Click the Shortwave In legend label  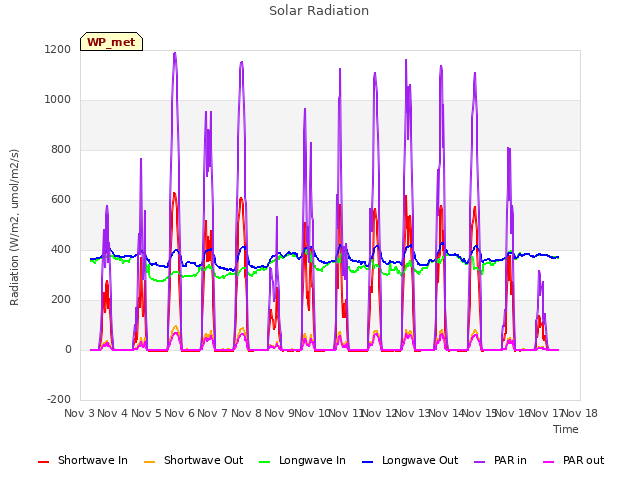click(93, 460)
